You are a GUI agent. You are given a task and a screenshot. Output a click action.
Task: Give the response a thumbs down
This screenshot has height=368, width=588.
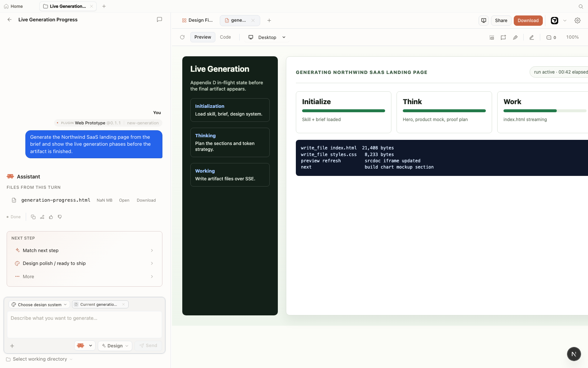coord(60,217)
